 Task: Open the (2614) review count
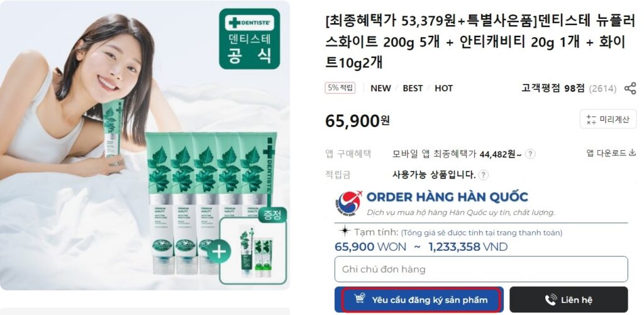602,88
